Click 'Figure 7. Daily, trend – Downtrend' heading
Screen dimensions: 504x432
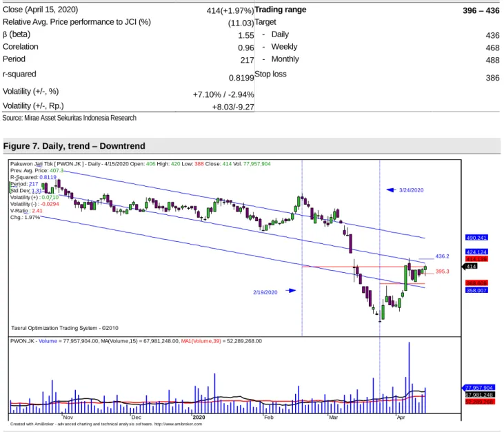coord(74,146)
